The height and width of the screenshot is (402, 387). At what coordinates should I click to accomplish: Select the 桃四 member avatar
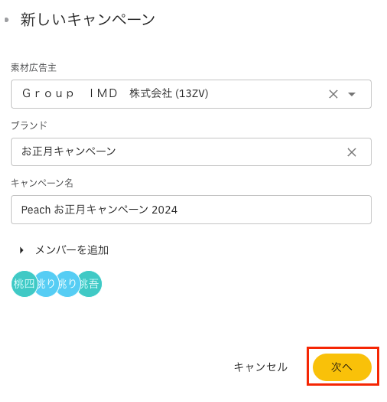(24, 284)
